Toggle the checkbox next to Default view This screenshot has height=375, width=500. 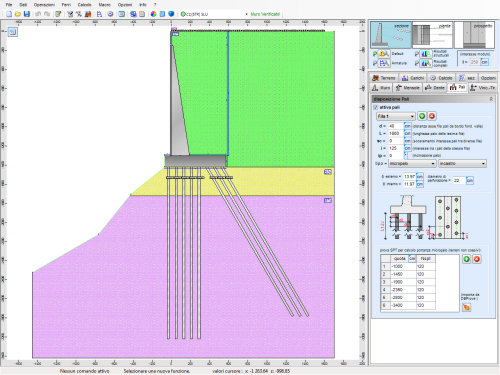(x=375, y=54)
